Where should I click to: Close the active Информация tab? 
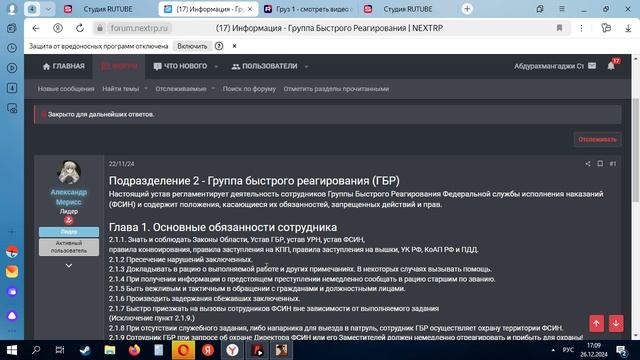click(x=250, y=9)
